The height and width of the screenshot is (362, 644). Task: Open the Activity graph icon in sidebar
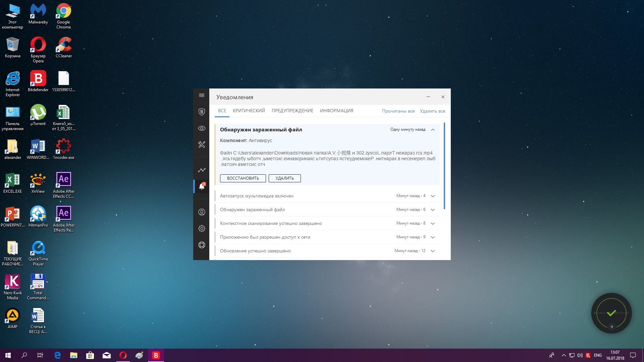202,170
